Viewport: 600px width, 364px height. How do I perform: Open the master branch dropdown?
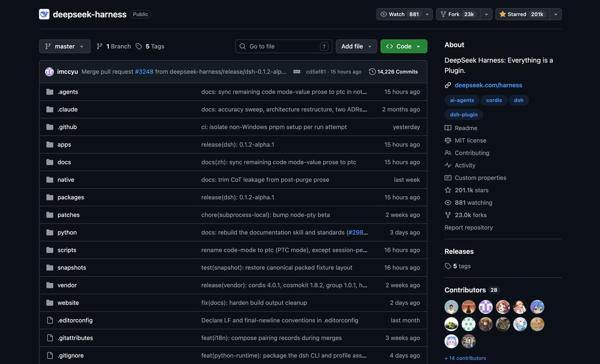point(65,46)
